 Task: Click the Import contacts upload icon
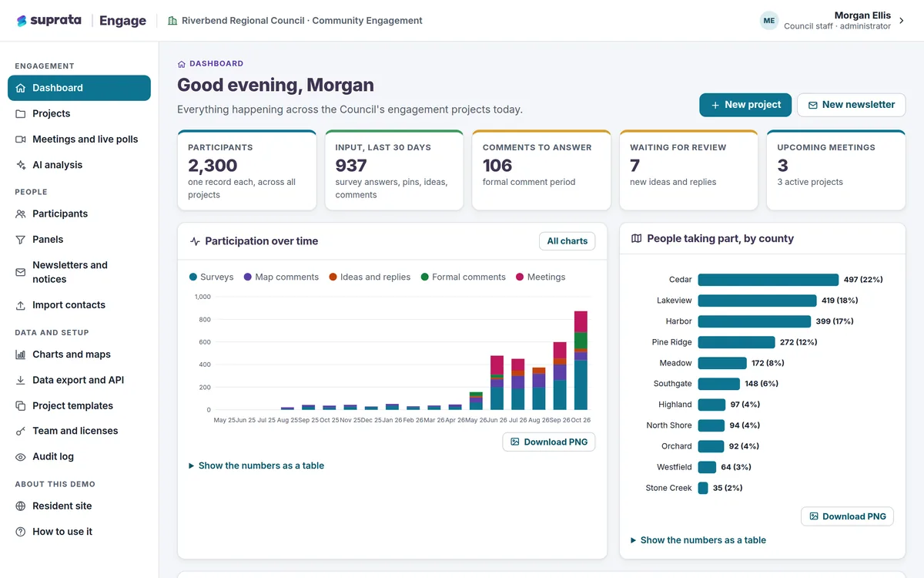(x=21, y=305)
